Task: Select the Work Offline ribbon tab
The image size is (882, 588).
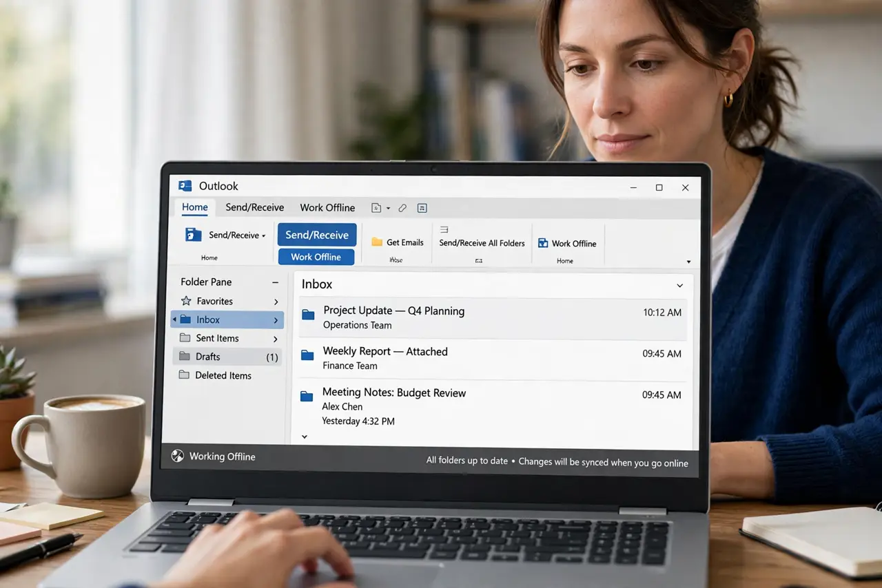Action: point(327,207)
